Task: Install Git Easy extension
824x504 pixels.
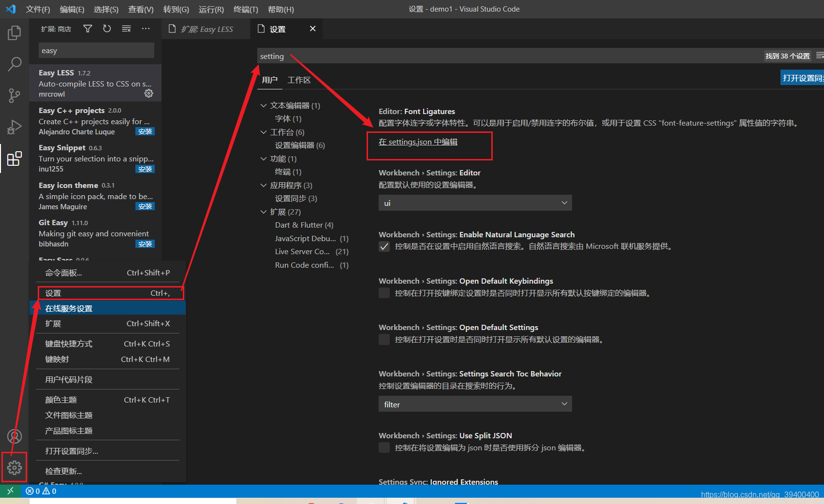Action: [145, 244]
